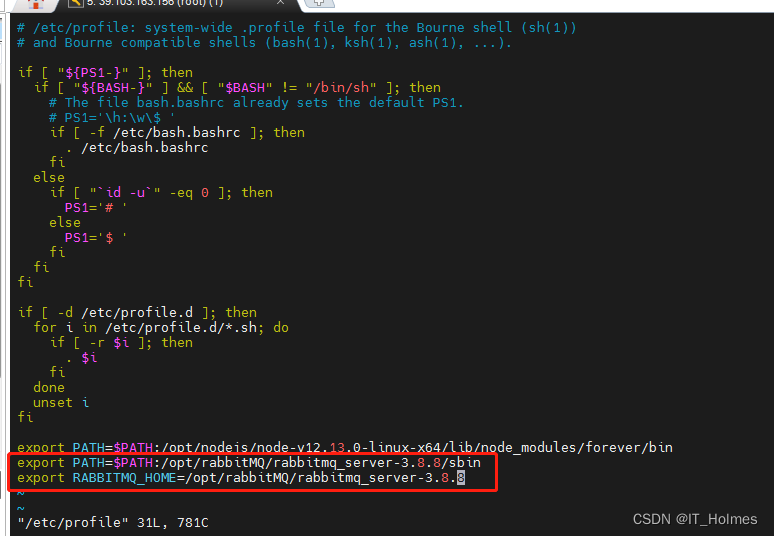Close the 39.103.163.156 (root) session tab
Screen dimensions: 774x536
[280, 2]
